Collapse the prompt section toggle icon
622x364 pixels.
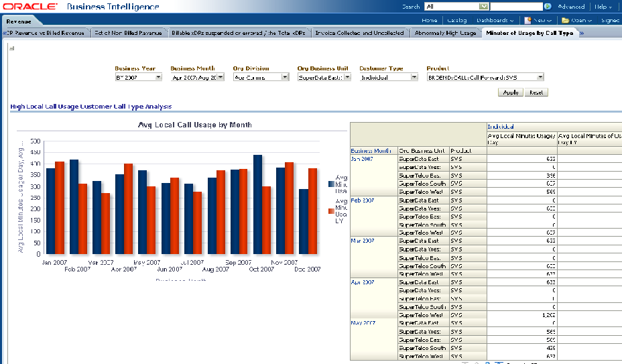[12, 48]
